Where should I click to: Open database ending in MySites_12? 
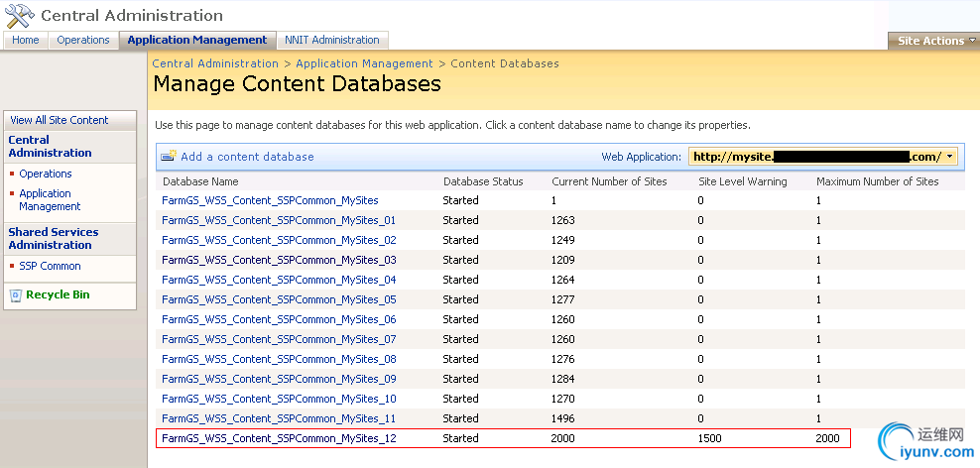coord(279,438)
